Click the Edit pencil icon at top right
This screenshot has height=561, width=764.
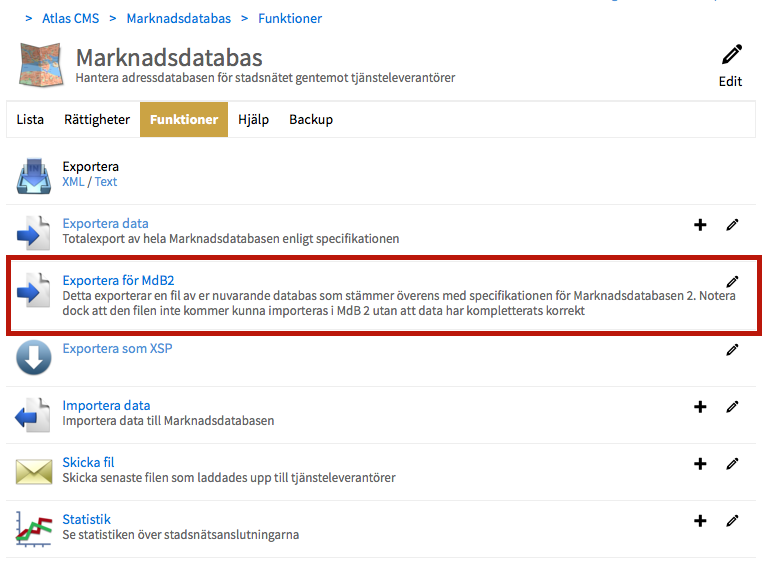[x=731, y=56]
